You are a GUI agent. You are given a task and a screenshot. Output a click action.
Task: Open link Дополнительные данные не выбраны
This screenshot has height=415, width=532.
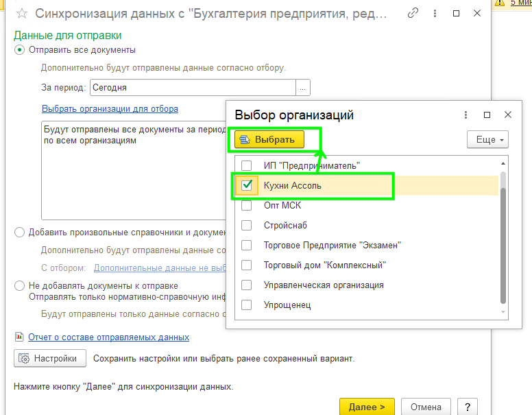pos(160,268)
